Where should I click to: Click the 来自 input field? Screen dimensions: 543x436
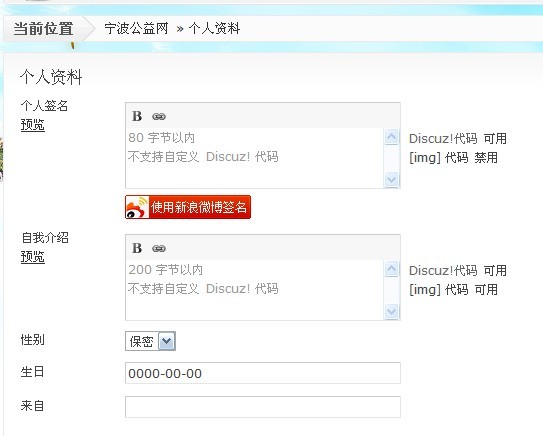pyautogui.click(x=263, y=407)
